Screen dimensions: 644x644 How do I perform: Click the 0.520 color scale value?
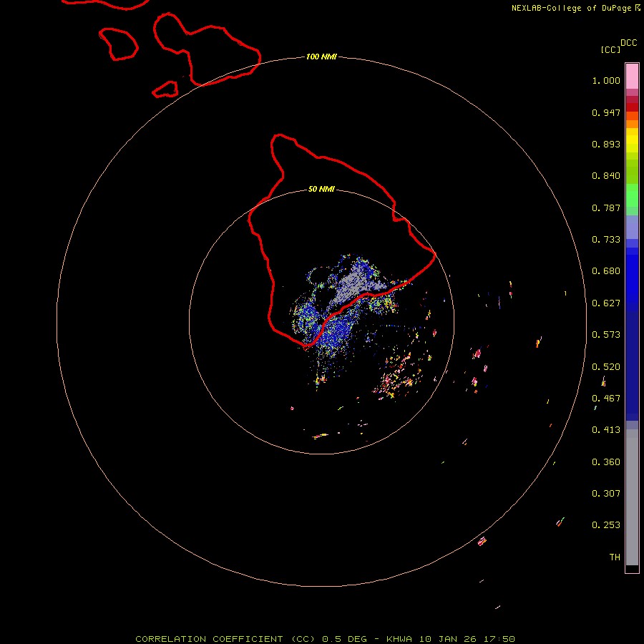tap(606, 367)
